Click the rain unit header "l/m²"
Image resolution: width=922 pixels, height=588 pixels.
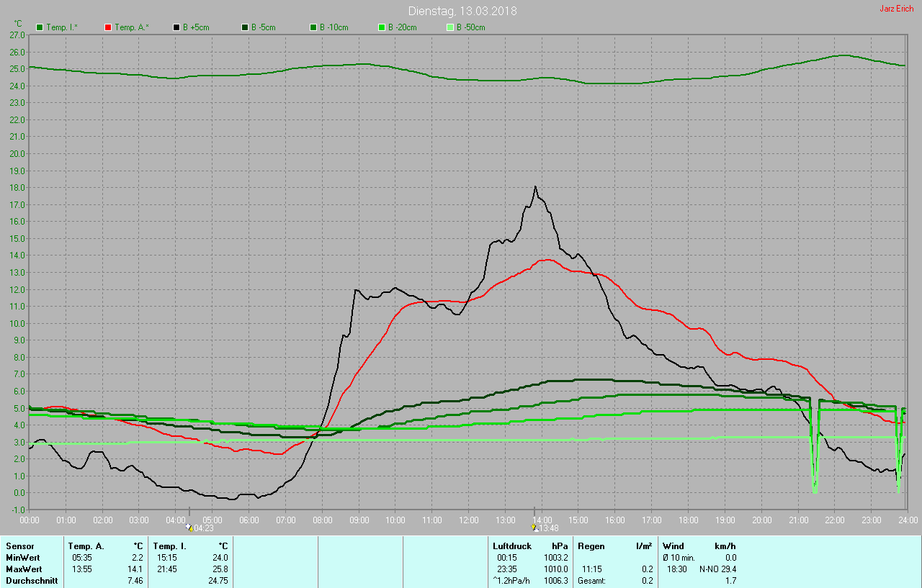(x=644, y=546)
